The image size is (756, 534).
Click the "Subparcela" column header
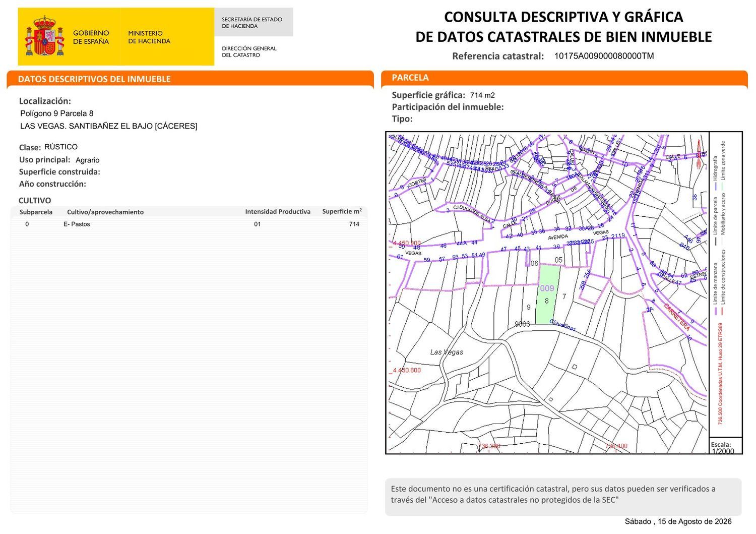click(x=36, y=212)
